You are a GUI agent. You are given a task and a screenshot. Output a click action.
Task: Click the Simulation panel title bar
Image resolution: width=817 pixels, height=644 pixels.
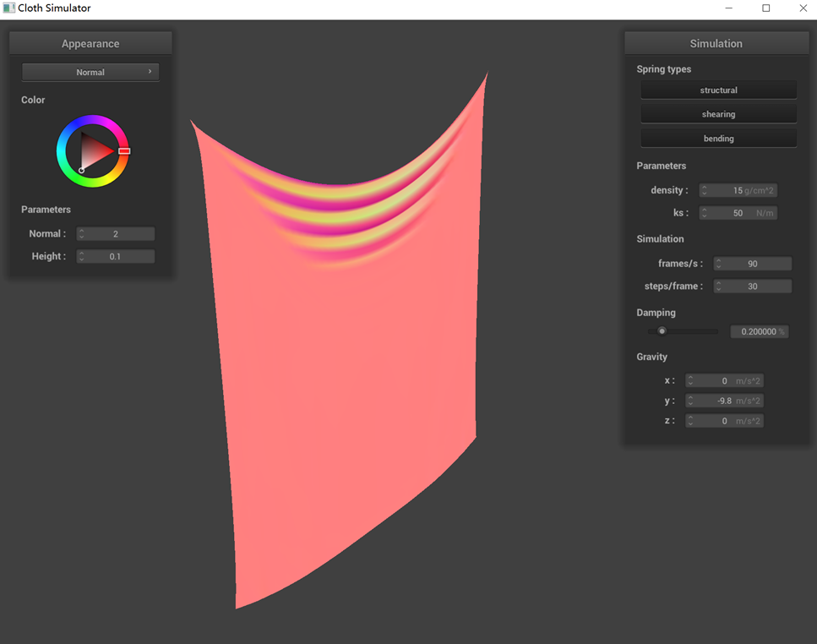[x=716, y=43]
